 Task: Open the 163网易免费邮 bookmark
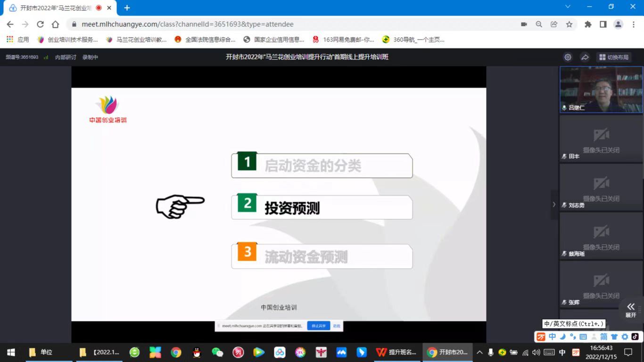point(343,40)
